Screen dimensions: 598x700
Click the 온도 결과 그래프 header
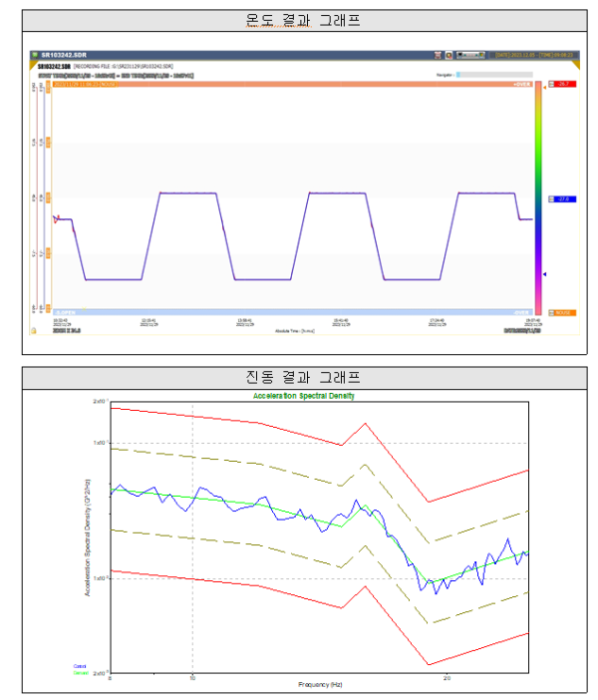tap(303, 20)
